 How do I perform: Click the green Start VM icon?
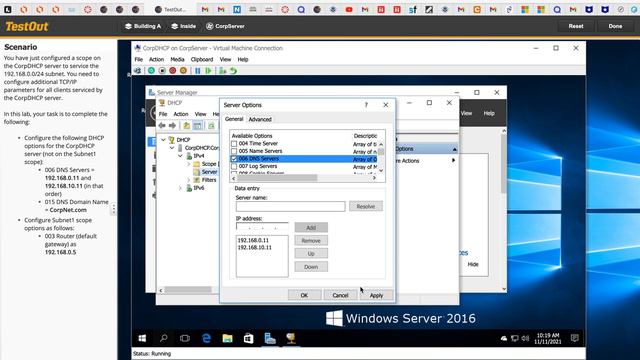coord(151,71)
